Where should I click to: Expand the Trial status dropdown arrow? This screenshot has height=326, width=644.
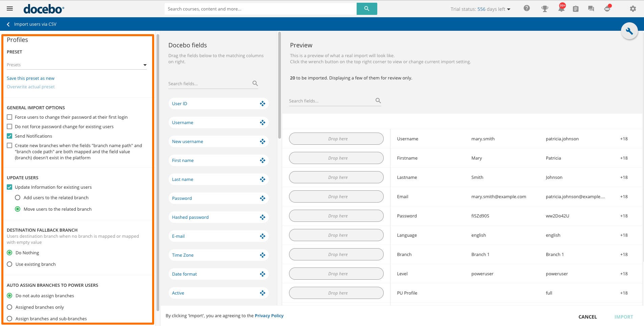(508, 9)
